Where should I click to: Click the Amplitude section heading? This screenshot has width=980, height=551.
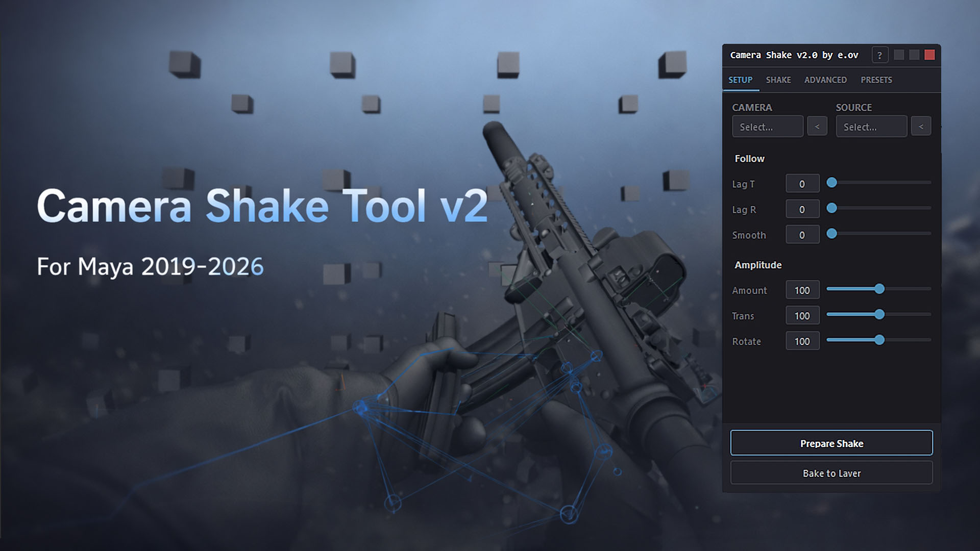tap(758, 265)
